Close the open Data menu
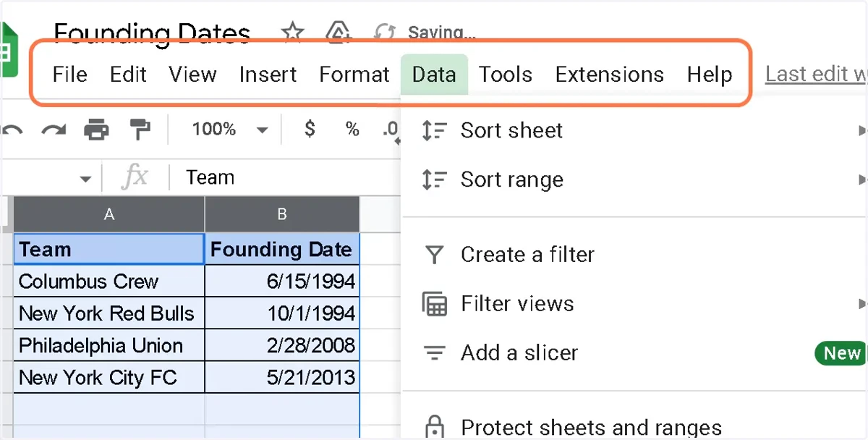 pyautogui.click(x=434, y=75)
